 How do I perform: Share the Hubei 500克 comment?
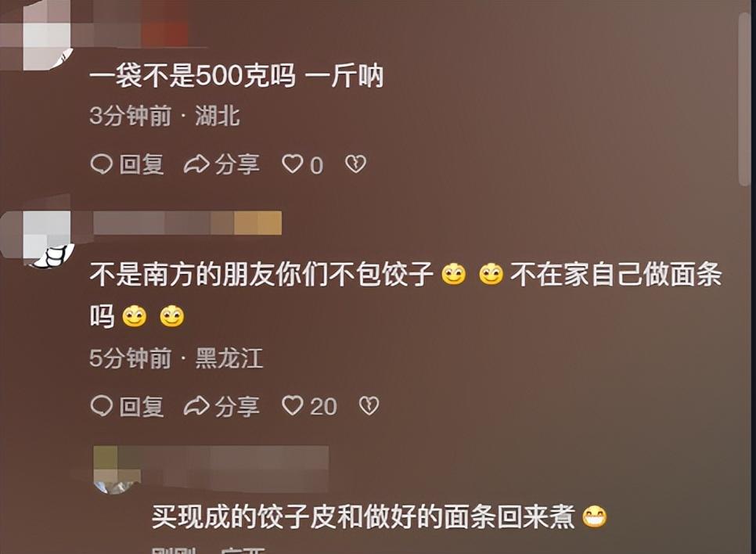tap(221, 164)
